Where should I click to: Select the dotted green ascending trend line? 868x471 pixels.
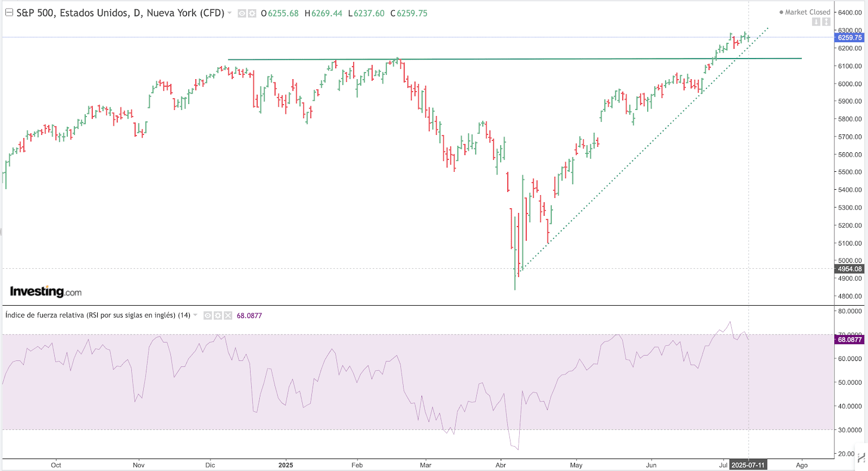point(643,149)
